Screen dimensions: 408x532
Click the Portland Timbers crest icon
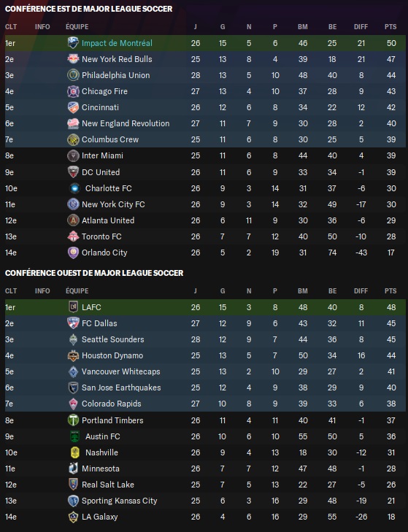(73, 420)
